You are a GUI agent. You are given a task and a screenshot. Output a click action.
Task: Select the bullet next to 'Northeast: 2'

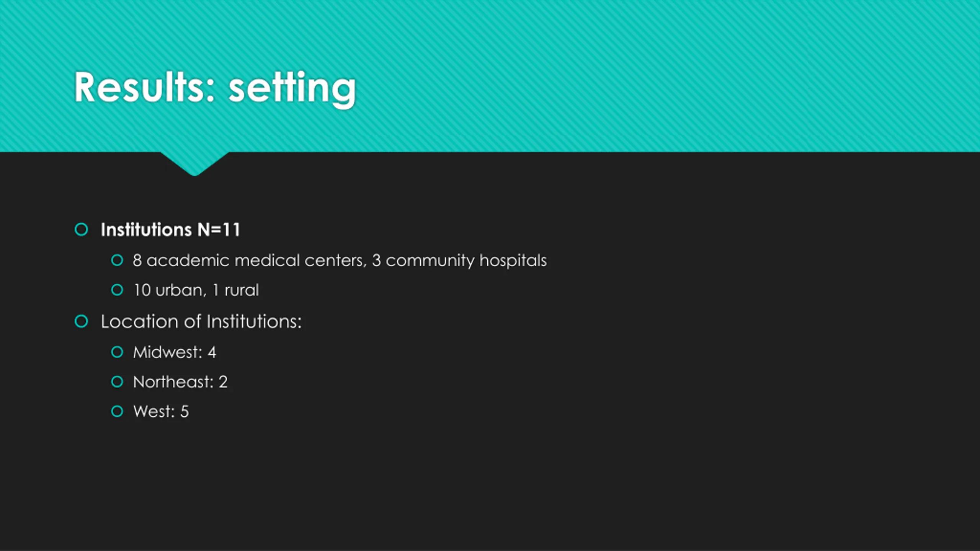click(117, 382)
